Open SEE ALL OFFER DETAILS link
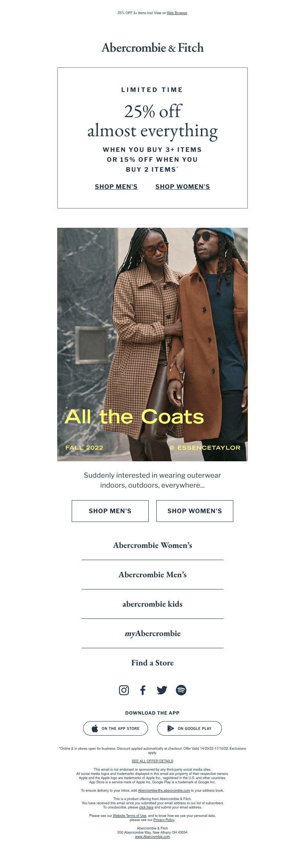The image size is (305, 868). click(x=152, y=761)
